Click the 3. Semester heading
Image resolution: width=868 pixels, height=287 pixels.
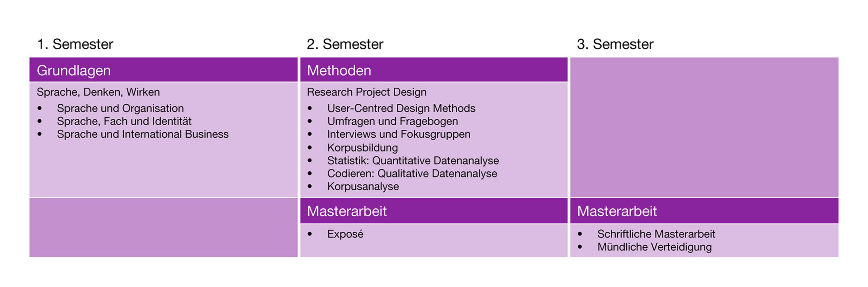point(615,44)
